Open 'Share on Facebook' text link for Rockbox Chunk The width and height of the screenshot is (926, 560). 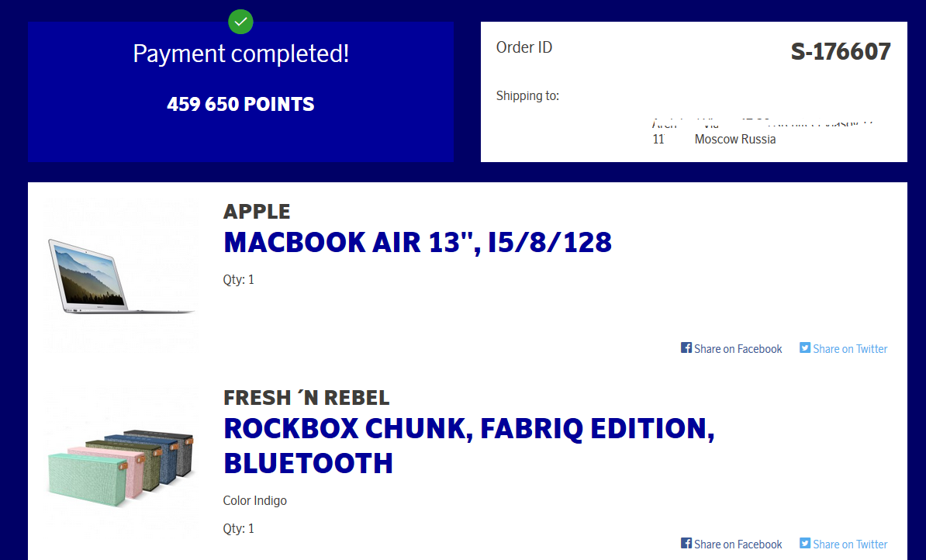coord(738,544)
